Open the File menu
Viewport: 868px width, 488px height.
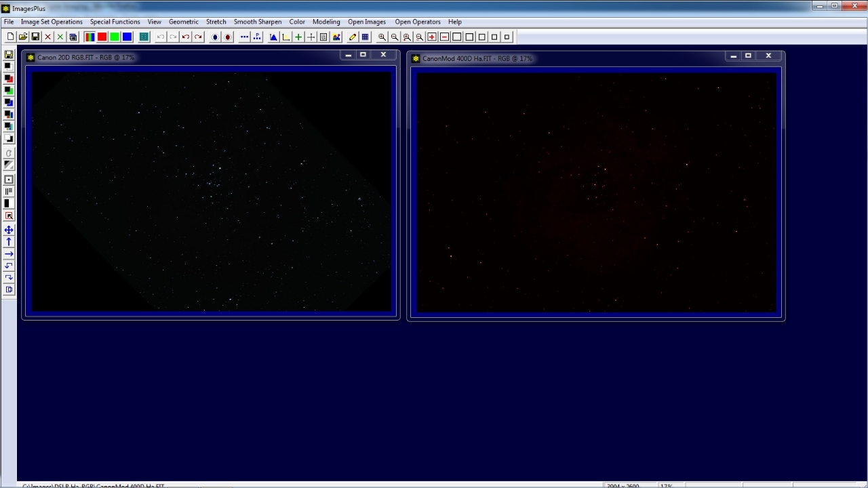click(9, 22)
